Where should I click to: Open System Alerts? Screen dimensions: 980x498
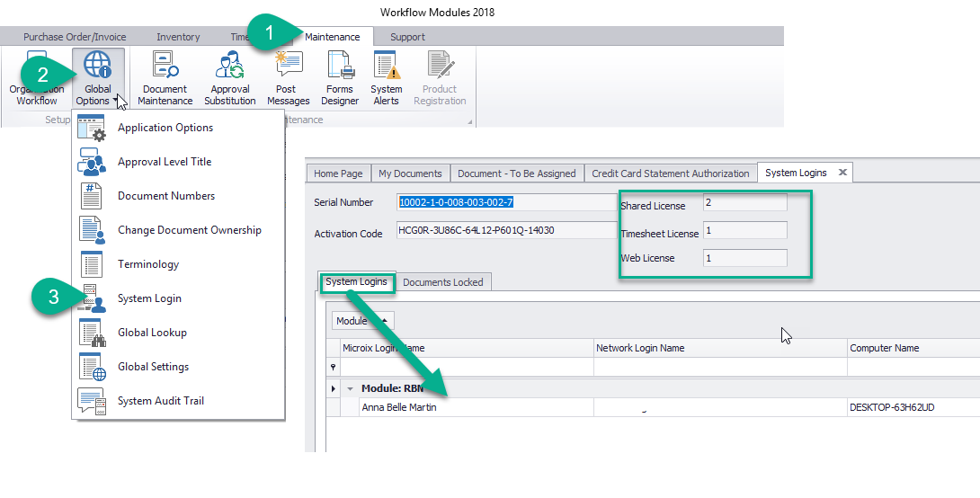[x=387, y=78]
